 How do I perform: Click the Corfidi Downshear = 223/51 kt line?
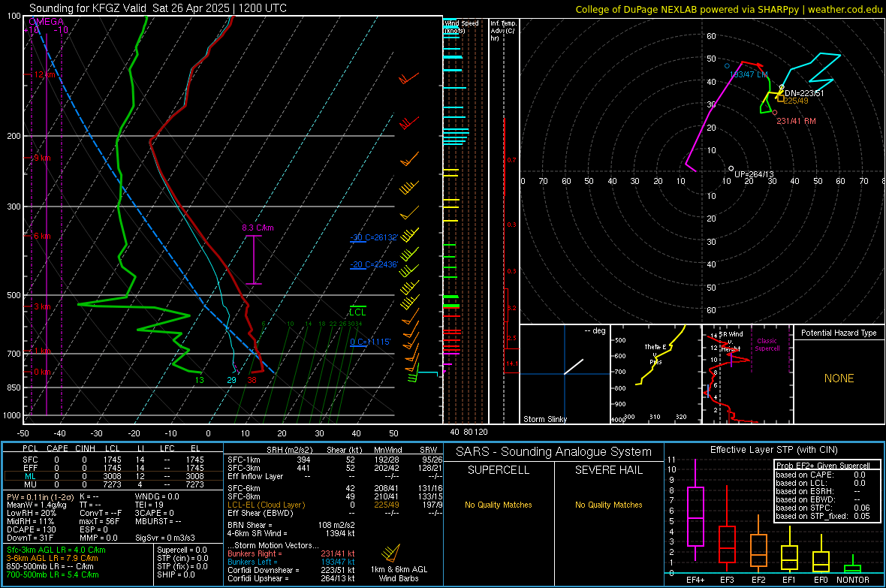pos(291,570)
